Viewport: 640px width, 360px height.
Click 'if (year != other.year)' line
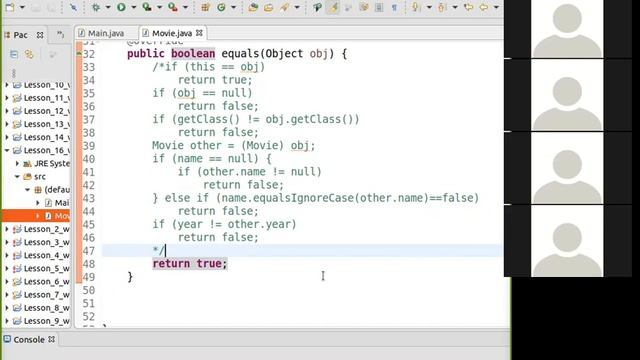pyautogui.click(x=224, y=224)
